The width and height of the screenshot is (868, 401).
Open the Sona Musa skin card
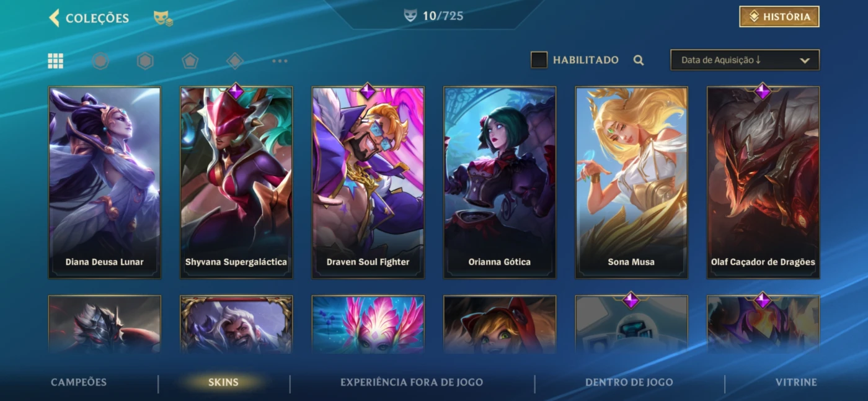tap(631, 182)
